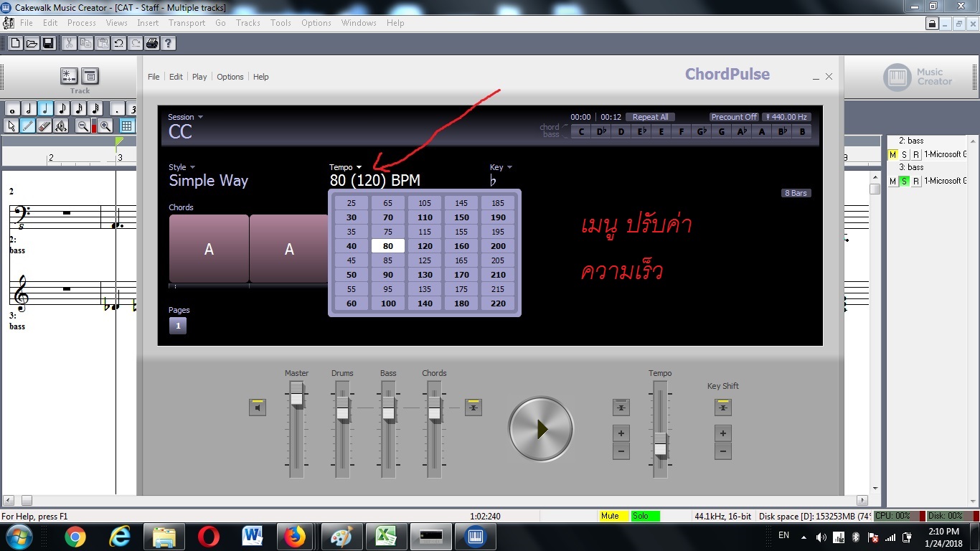Choose the Select arrow tool

tap(11, 126)
